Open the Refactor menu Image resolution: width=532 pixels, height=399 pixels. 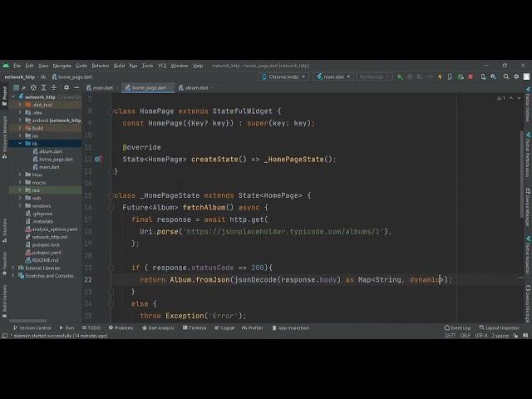pyautogui.click(x=101, y=66)
